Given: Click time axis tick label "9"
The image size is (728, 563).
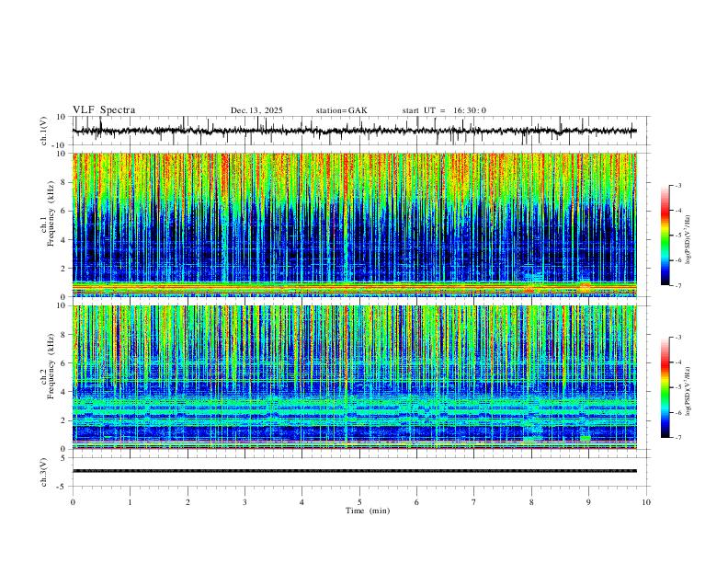Looking at the screenshot, I should coord(588,502).
